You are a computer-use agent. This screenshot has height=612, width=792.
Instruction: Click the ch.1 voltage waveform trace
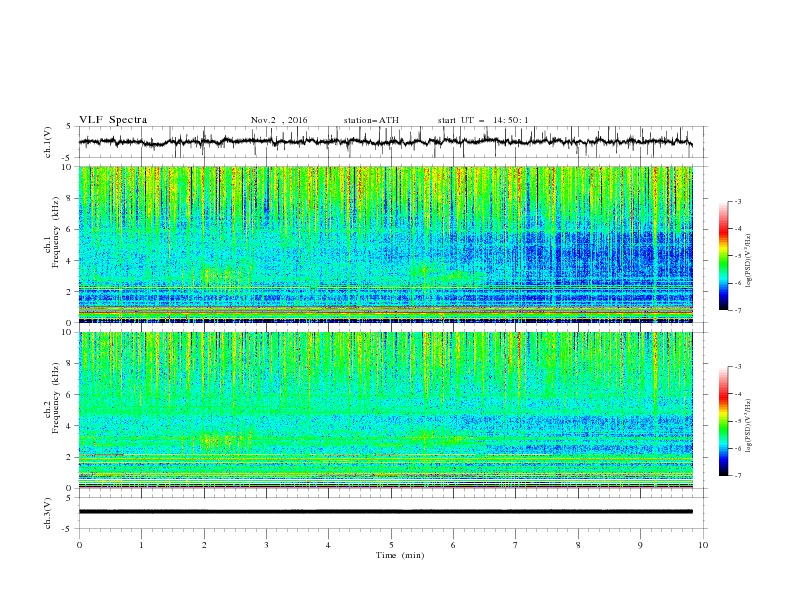[385, 141]
